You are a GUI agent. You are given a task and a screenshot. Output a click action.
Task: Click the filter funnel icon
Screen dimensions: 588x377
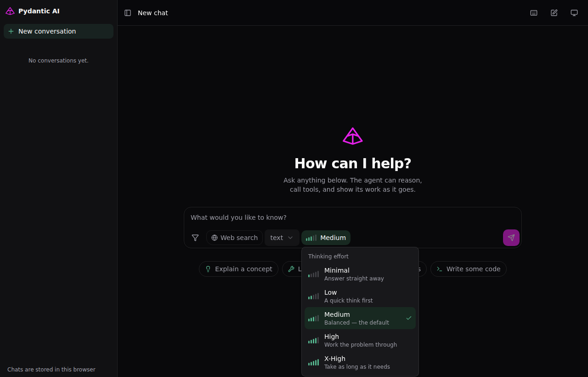[195, 238]
